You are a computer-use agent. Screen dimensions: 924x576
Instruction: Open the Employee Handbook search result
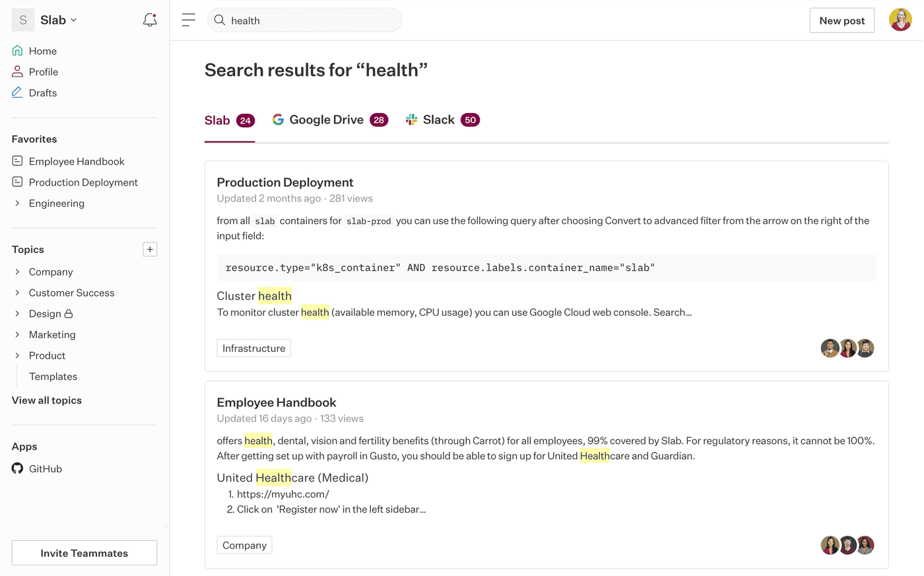276,402
